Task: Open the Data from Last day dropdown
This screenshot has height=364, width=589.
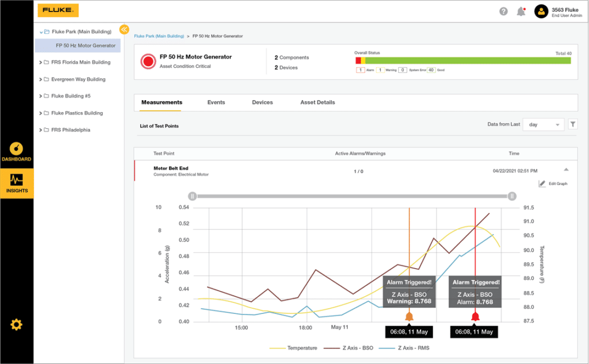Action: 543,124
